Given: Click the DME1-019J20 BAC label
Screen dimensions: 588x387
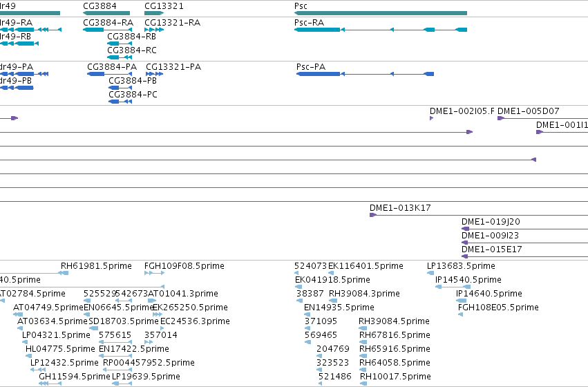Looking at the screenshot, I should pos(491,222).
